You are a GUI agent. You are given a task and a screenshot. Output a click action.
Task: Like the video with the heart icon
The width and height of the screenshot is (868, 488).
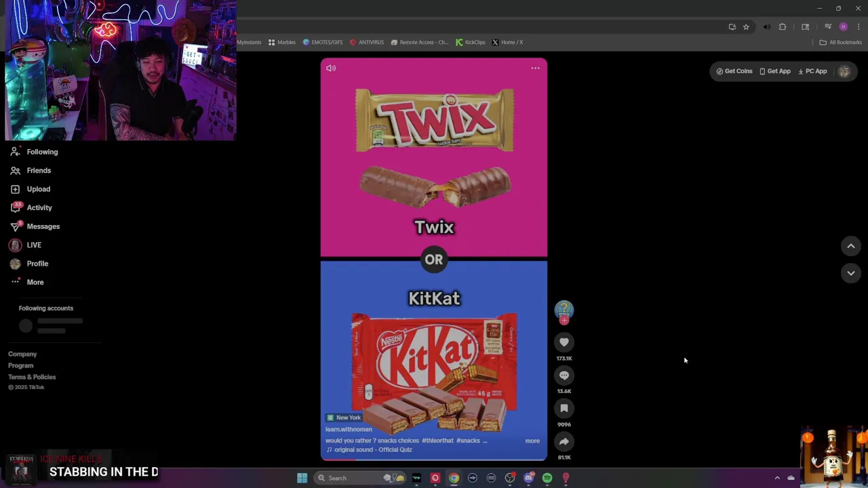pos(564,342)
